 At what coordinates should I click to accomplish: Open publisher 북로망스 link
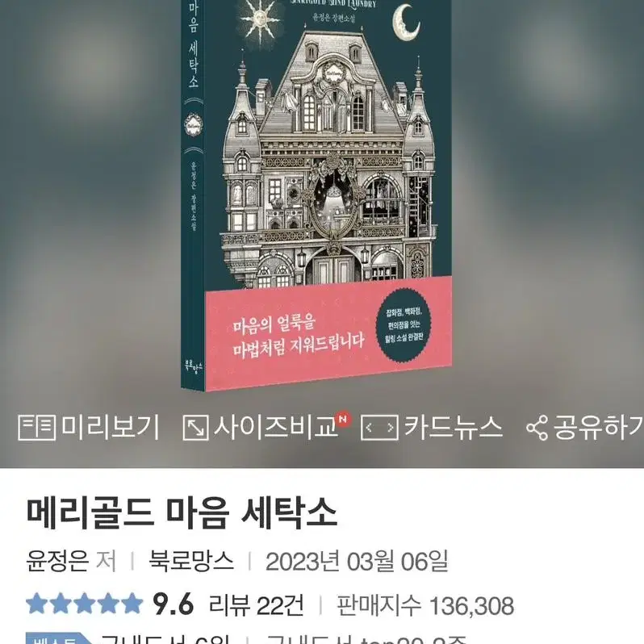[191, 561]
